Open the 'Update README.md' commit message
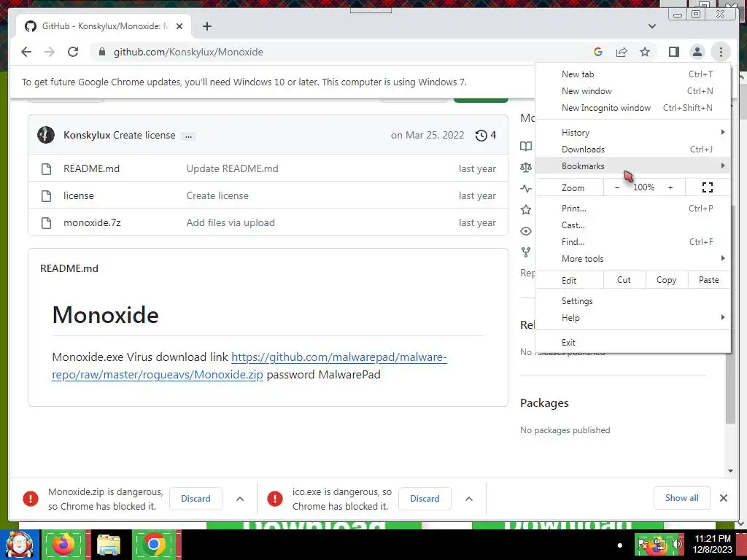The width and height of the screenshot is (747, 560). click(x=232, y=168)
